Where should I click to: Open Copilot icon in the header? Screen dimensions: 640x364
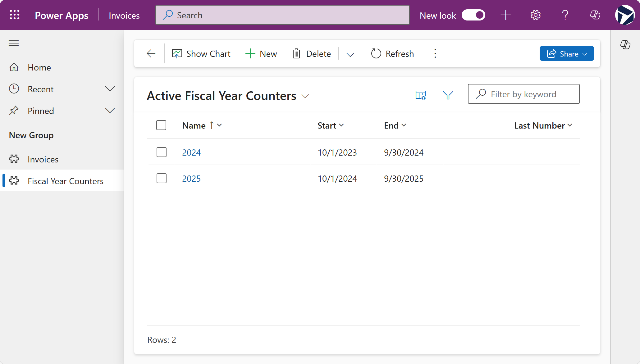tap(595, 15)
